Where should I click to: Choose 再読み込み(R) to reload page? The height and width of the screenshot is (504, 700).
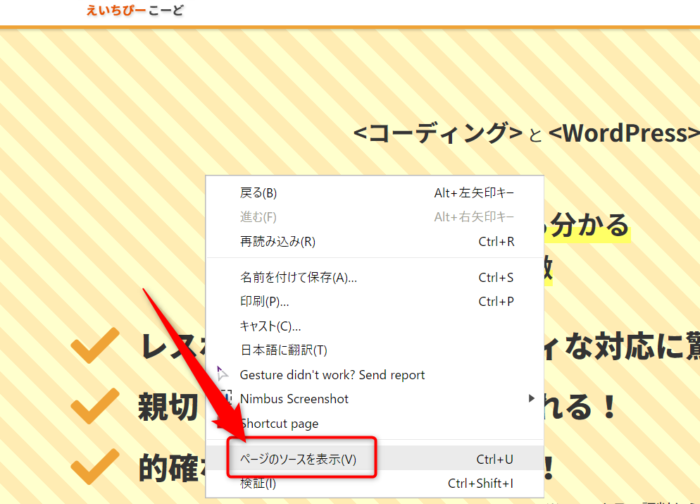click(277, 241)
